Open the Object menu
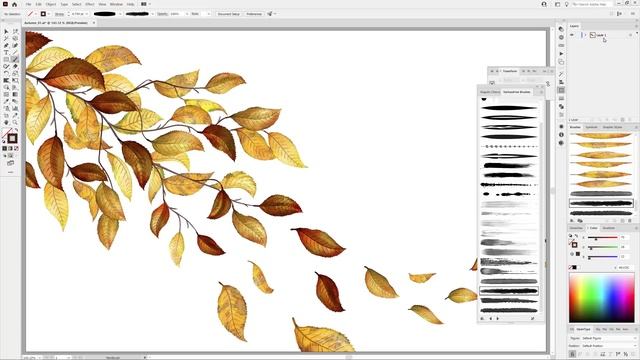The height and width of the screenshot is (360, 640). pos(51,4)
